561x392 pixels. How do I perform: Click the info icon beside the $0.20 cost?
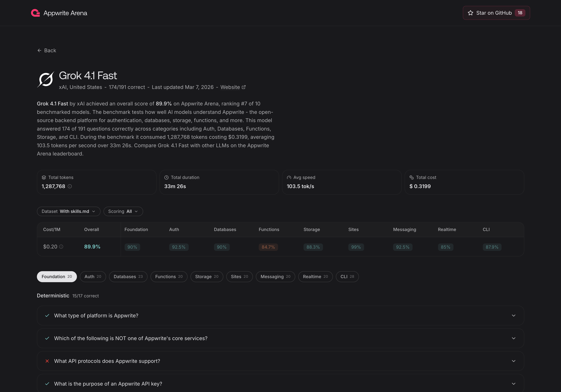point(61,247)
